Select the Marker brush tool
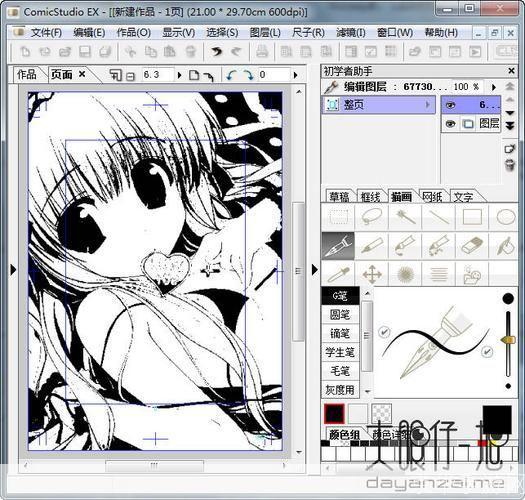This screenshot has height=500, width=525. [405, 245]
